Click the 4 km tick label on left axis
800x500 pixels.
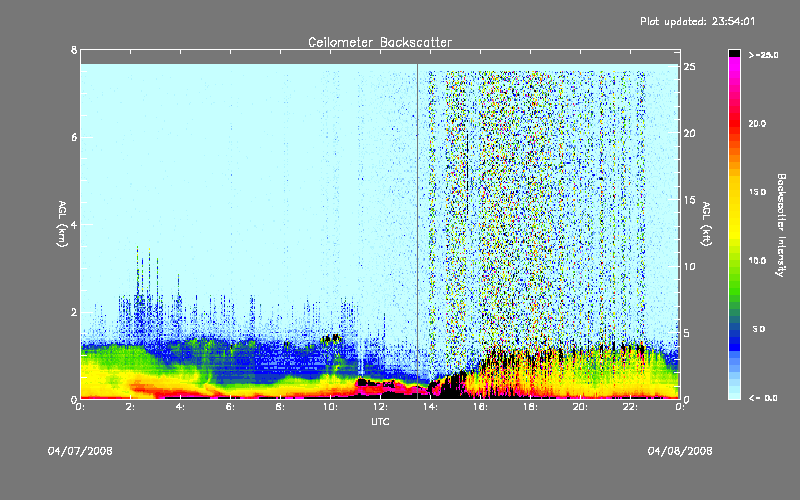[74, 224]
